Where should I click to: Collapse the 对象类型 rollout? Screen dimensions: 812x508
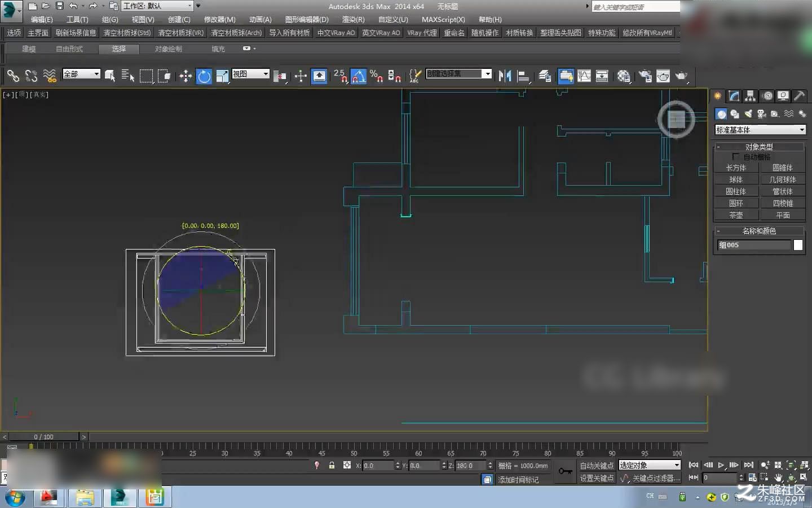tap(759, 147)
